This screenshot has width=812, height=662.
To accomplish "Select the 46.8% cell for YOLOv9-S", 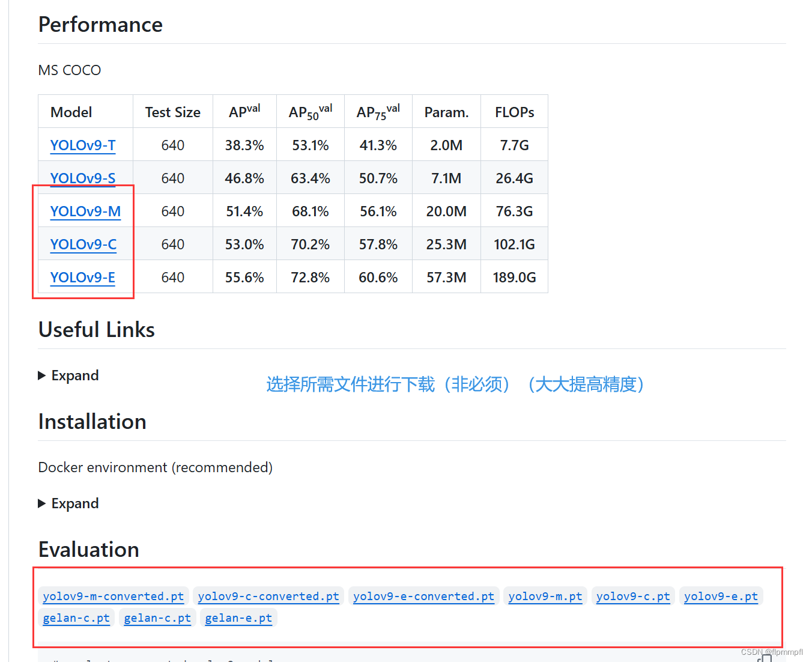I will (x=244, y=178).
